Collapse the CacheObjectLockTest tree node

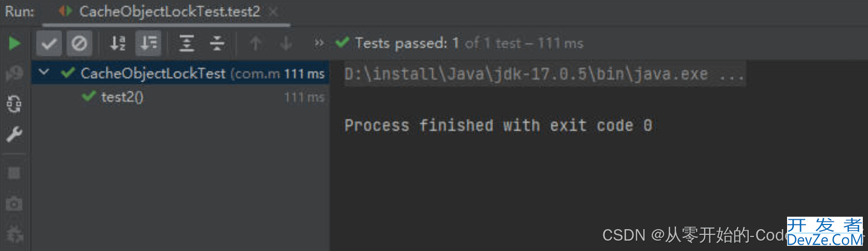click(x=44, y=73)
